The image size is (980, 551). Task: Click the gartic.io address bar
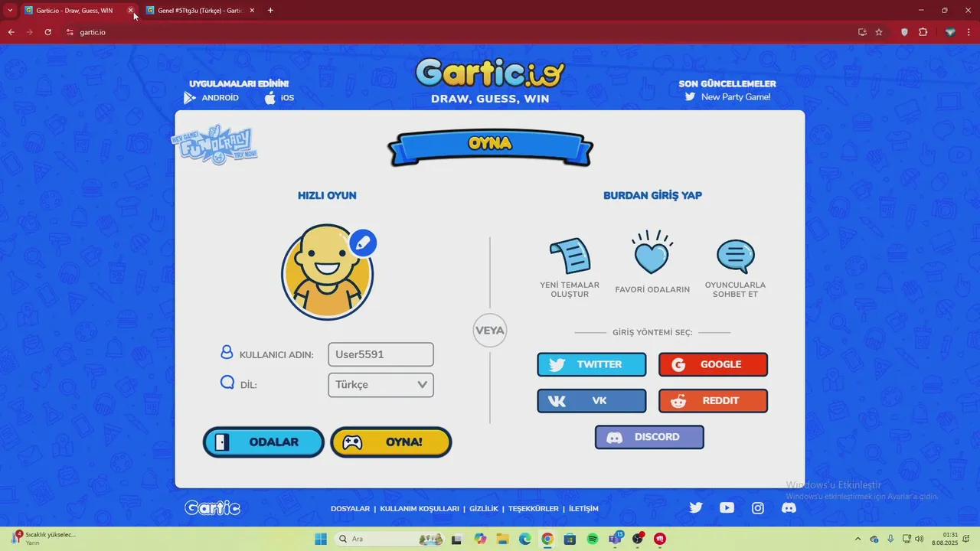point(459,32)
